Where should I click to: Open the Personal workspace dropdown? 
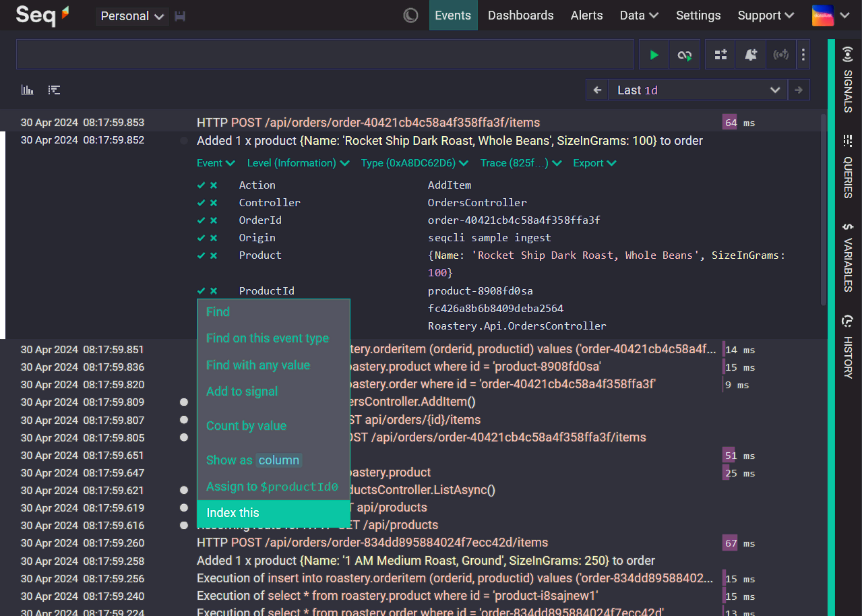tap(132, 16)
